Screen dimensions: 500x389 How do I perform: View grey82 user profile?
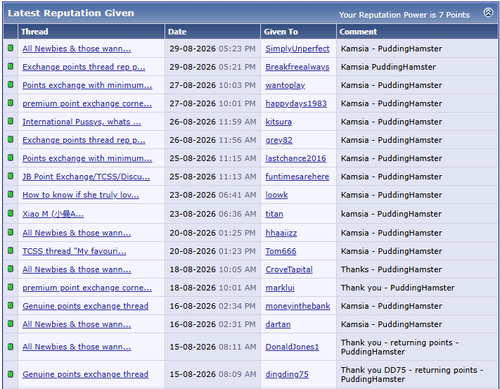point(279,140)
